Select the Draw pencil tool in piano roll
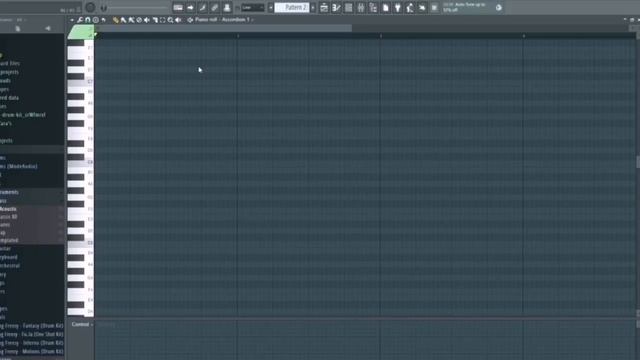 click(115, 20)
